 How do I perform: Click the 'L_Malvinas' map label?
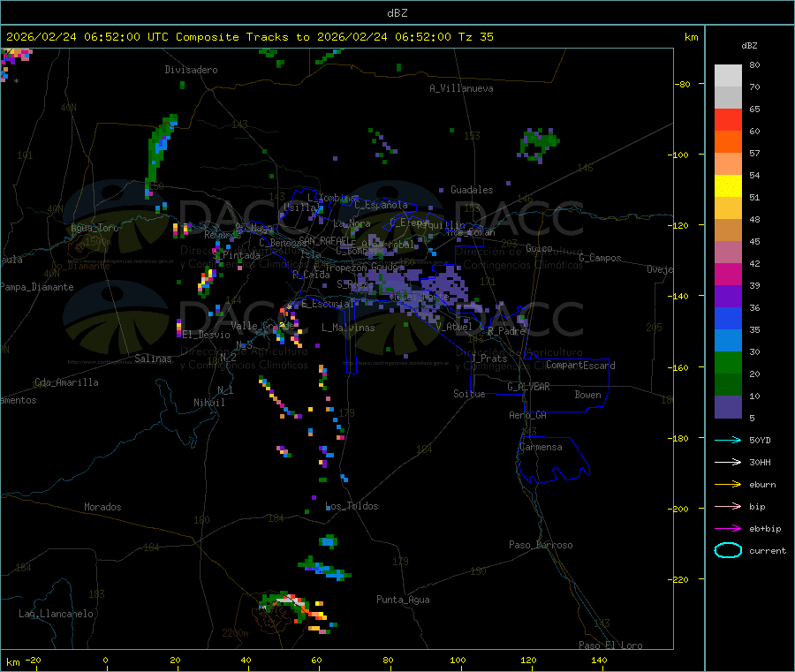(348, 328)
